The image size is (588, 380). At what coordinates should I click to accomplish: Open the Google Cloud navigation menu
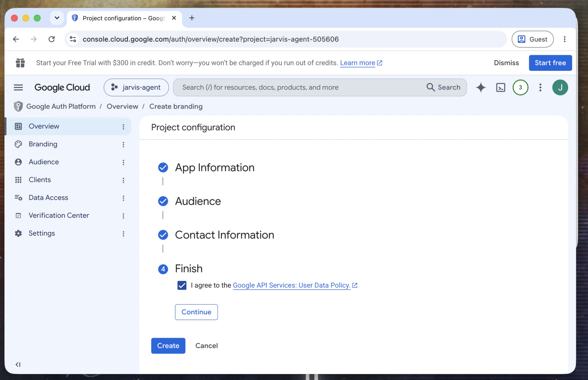(18, 87)
